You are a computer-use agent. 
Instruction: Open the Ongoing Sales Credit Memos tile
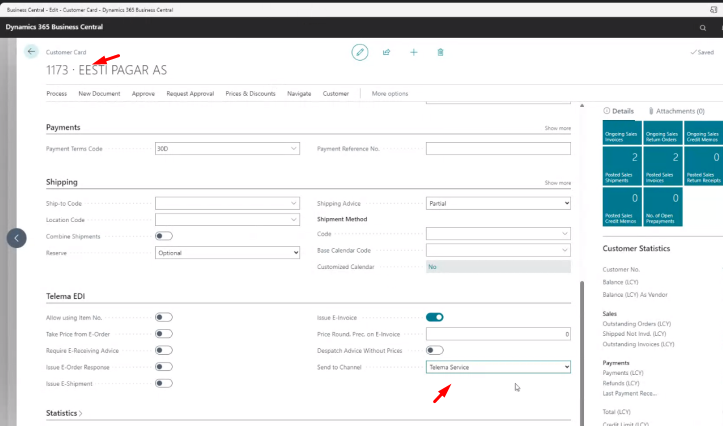click(x=703, y=133)
